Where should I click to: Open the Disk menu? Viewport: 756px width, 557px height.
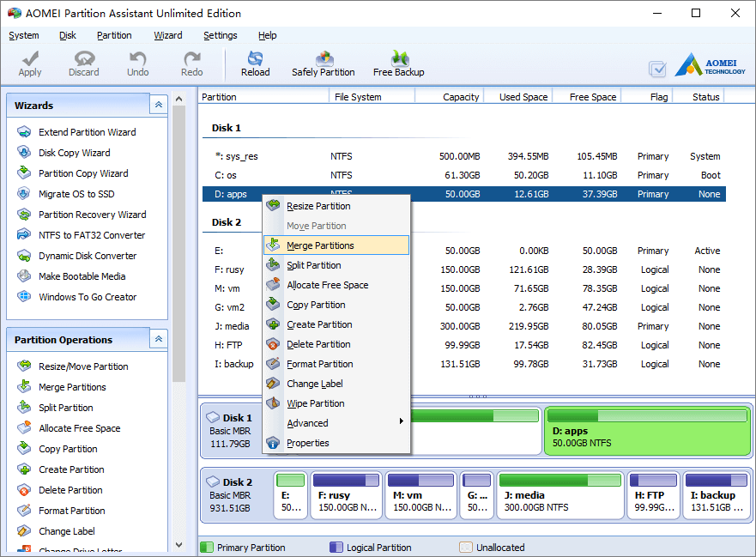[68, 35]
